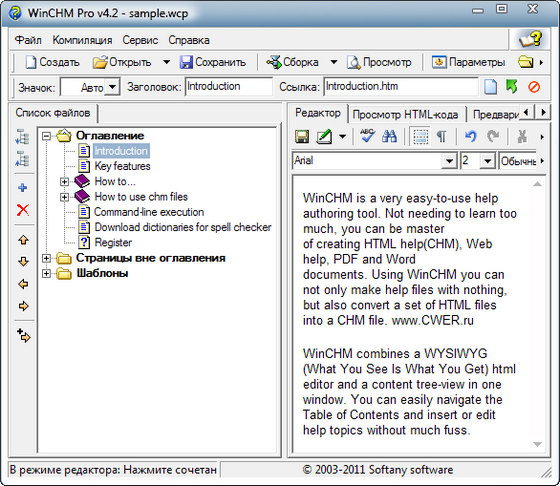The width and height of the screenshot is (560, 486).
Task: Select the Список файлов tab
Action: [x=53, y=113]
